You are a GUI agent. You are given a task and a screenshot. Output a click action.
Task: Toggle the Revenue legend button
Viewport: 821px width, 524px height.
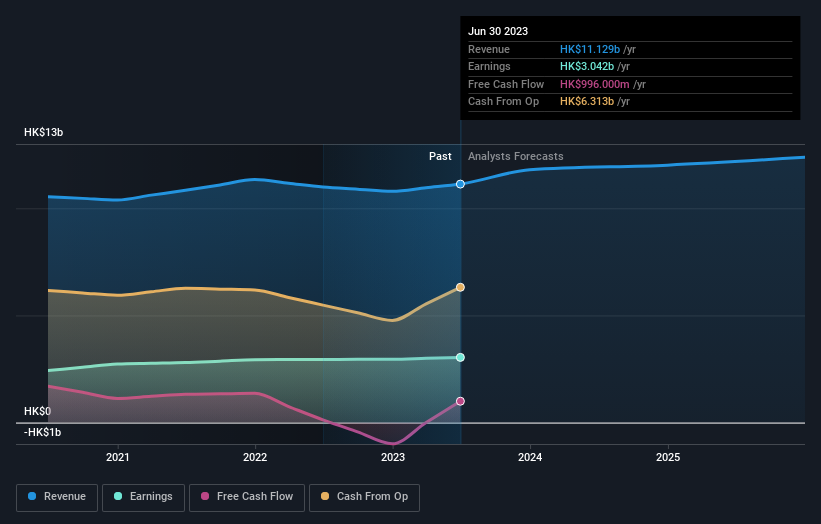tap(57, 497)
